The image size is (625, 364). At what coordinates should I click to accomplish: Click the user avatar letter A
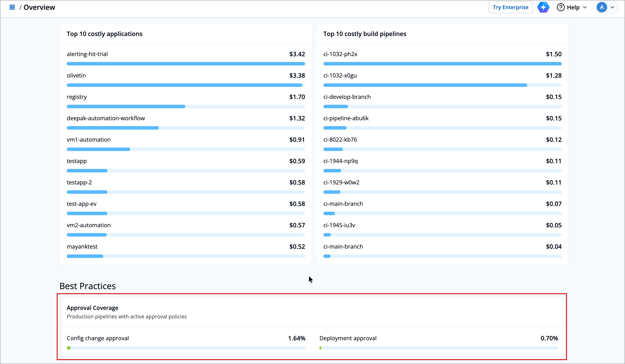pos(601,7)
